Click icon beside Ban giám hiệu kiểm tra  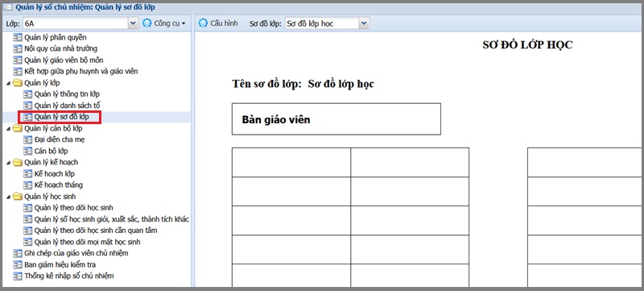coord(17,264)
